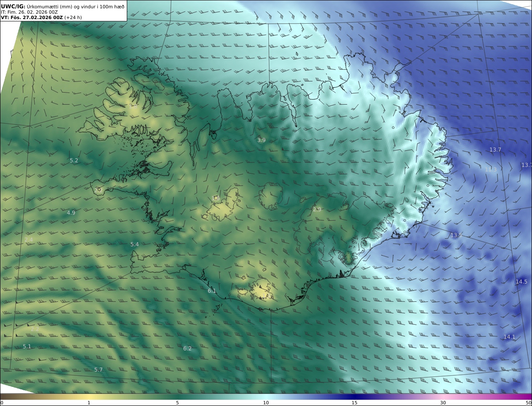
Task: Click the title text 'Úrkomumætti (mm) og vindur í 100m hæð'
Action: point(76,6)
